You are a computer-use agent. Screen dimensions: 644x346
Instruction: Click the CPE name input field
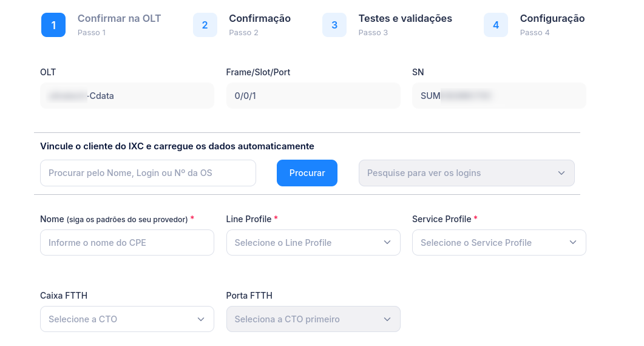pos(127,242)
